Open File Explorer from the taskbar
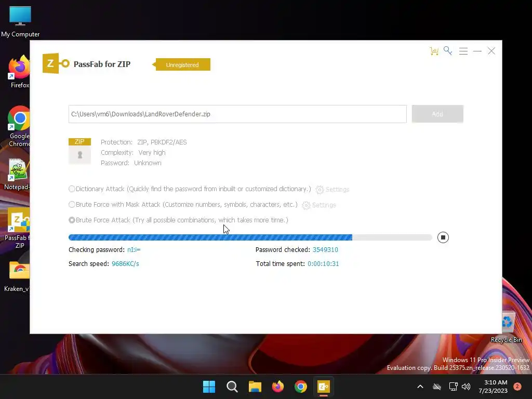 255,387
